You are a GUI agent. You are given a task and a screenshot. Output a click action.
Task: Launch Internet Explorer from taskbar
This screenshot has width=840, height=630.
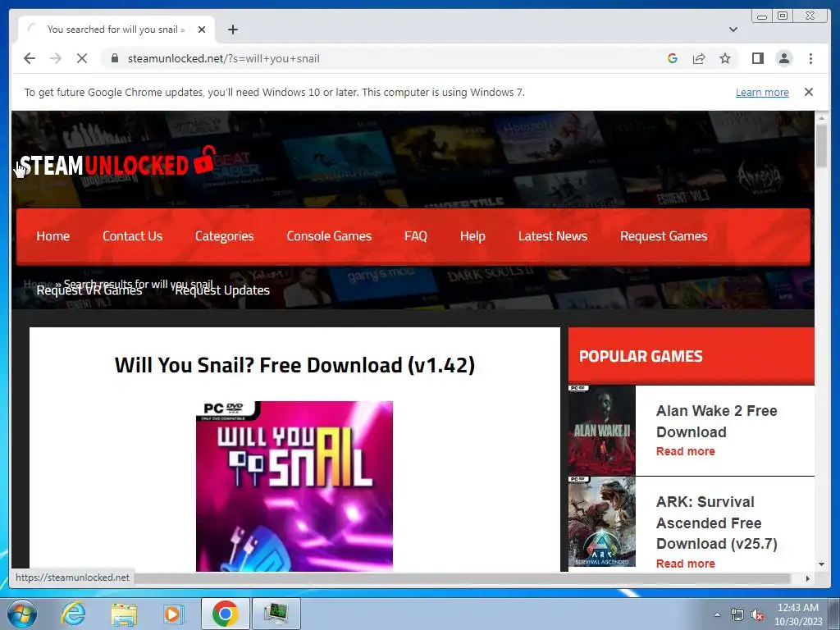pyautogui.click(x=73, y=614)
